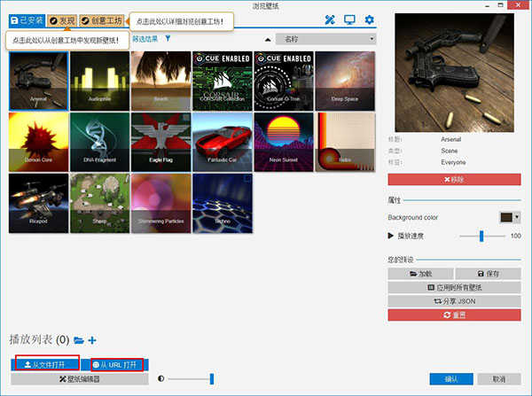Click the 从文件打开 button

pos(47,364)
